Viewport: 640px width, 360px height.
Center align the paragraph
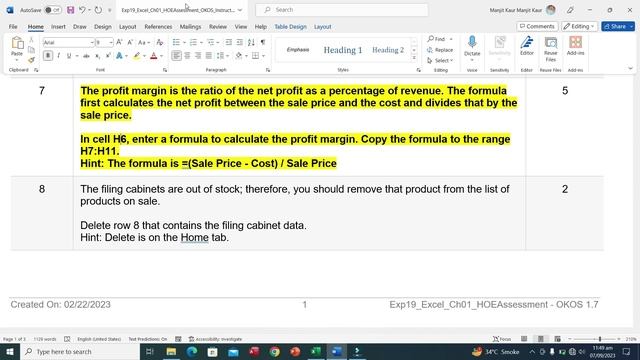187,56
